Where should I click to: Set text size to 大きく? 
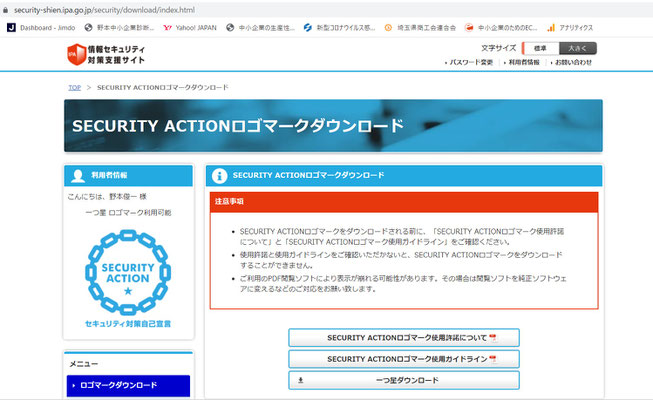point(578,48)
